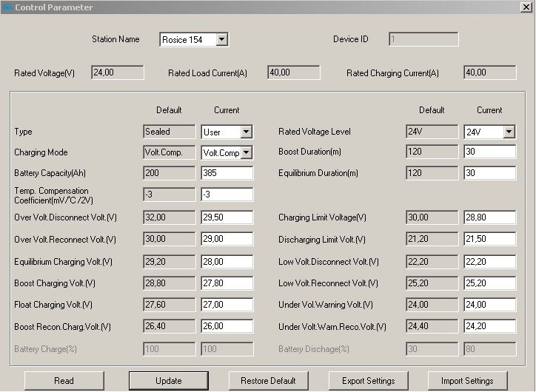This screenshot has width=536, height=392.
Task: Expand the Rated Voltage Level dropdown
Action: click(x=509, y=132)
